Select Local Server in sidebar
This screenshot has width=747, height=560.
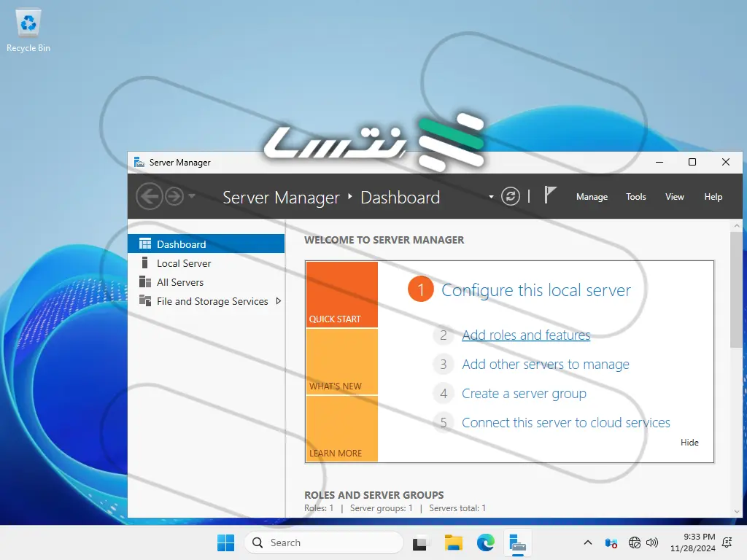tap(184, 263)
